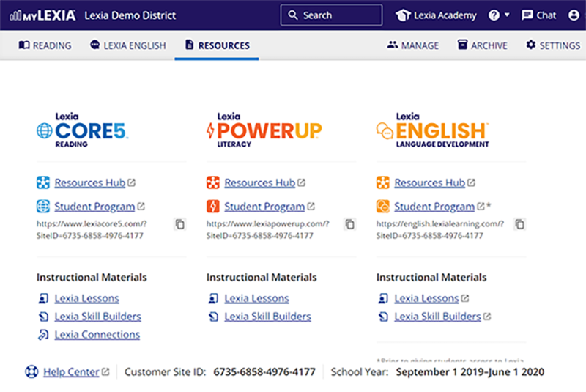This screenshot has height=392, width=586.
Task: Click the Core5 Skill Builders icon
Action: click(43, 317)
